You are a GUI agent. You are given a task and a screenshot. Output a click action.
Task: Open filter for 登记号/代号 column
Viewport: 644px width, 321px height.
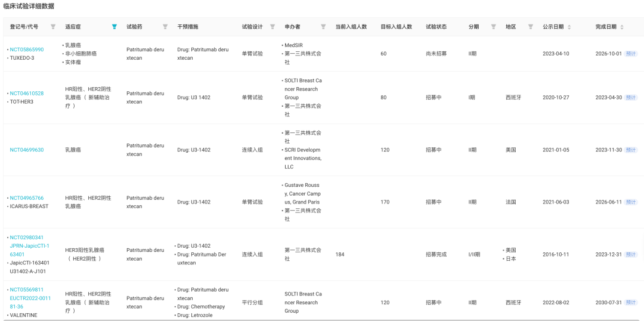[x=53, y=27]
